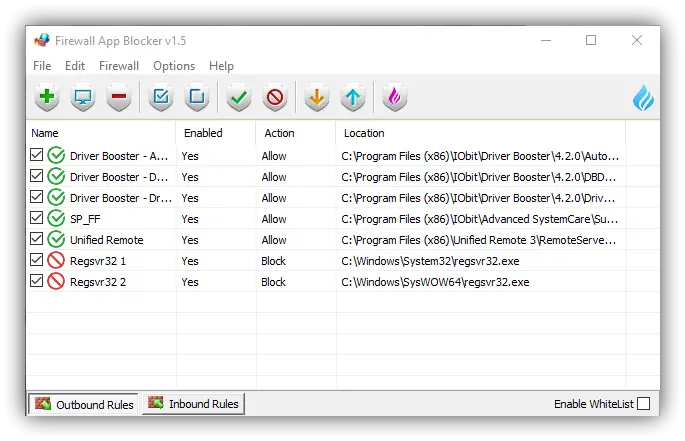Open the Help menu

pyautogui.click(x=221, y=66)
